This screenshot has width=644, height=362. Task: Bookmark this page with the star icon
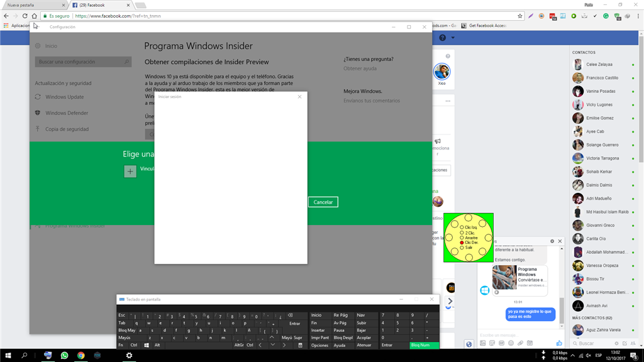[x=520, y=16]
